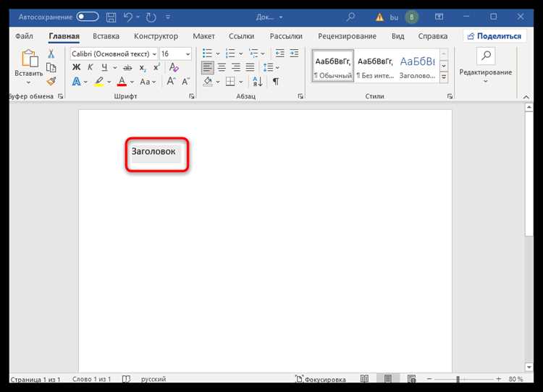543x392 pixels.
Task: Adjust the zoom slider handle
Action: (458, 379)
